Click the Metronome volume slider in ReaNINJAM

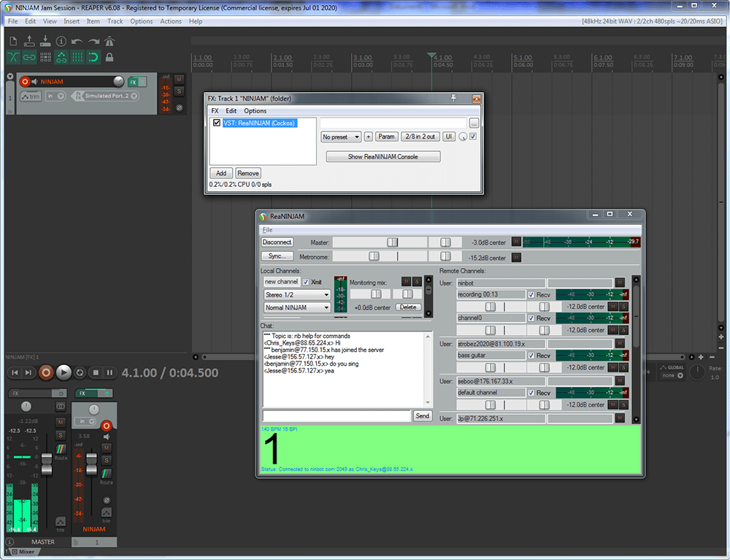(374, 256)
